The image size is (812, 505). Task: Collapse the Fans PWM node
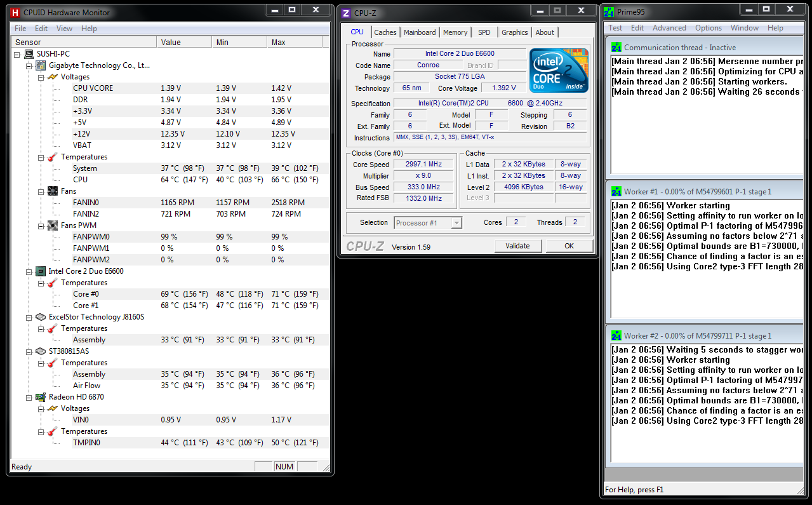pyautogui.click(x=41, y=226)
